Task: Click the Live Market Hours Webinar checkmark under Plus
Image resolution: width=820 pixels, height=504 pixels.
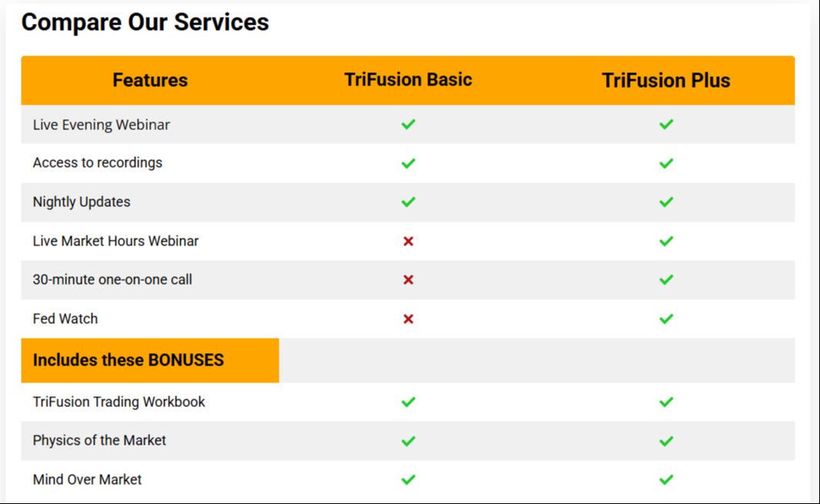Action: point(666,241)
